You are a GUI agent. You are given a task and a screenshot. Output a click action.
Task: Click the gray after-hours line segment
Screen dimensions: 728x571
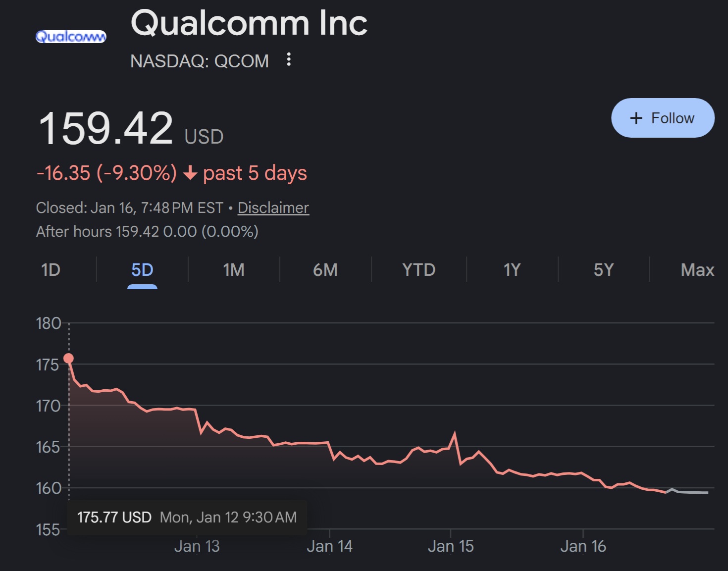[x=691, y=492]
